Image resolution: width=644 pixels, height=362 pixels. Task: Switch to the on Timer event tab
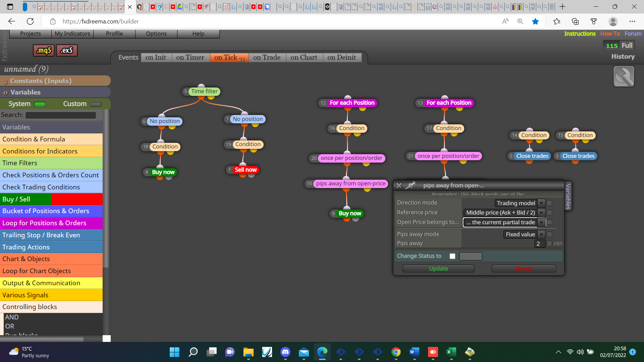tap(190, 58)
